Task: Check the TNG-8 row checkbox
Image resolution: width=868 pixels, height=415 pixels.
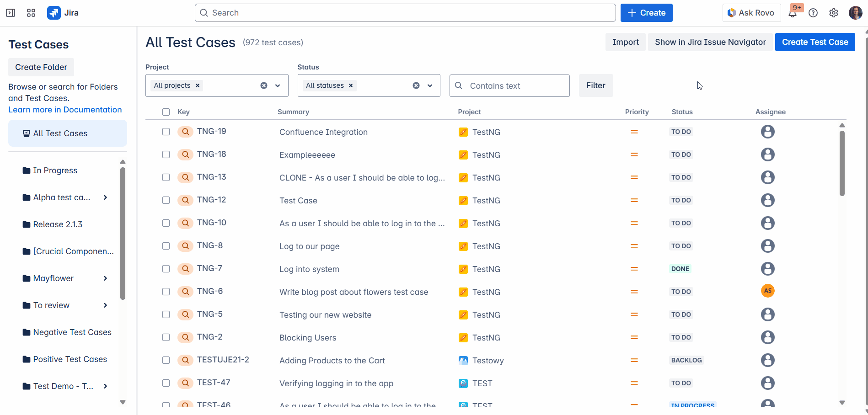Action: tap(166, 246)
